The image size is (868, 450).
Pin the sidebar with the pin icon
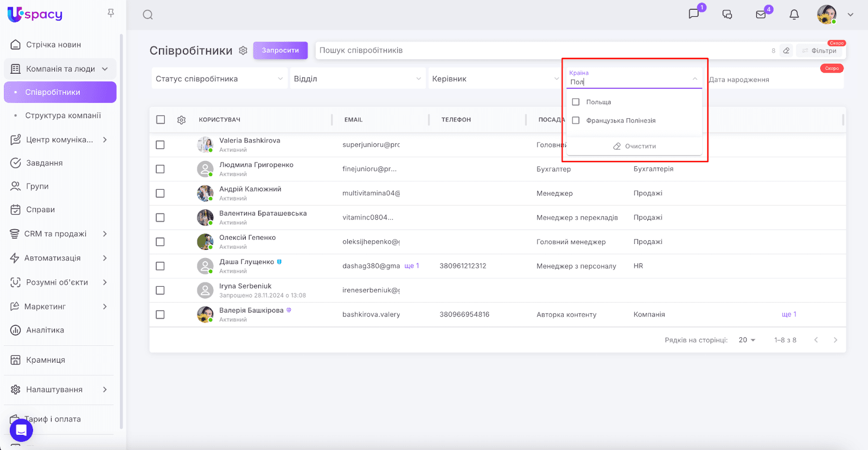click(x=111, y=13)
